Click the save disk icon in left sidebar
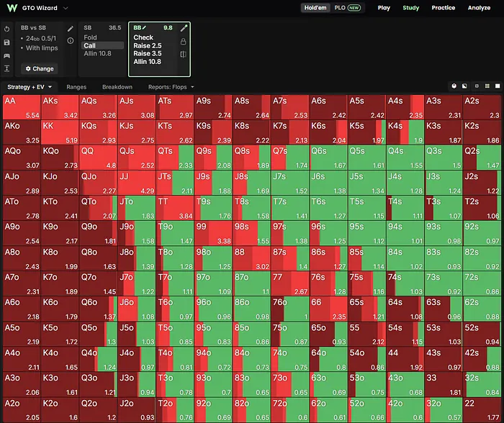504x423 pixels. tap(6, 42)
